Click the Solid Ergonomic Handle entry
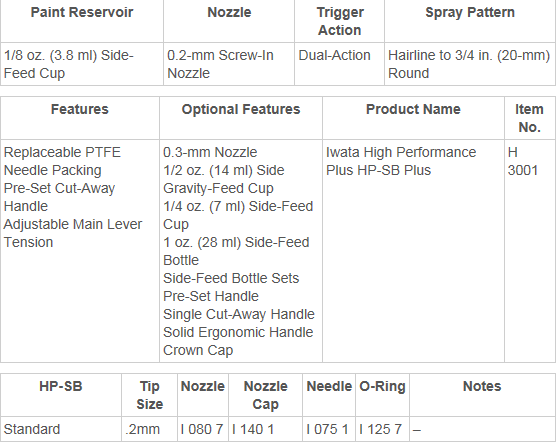The image size is (556, 442). (238, 332)
